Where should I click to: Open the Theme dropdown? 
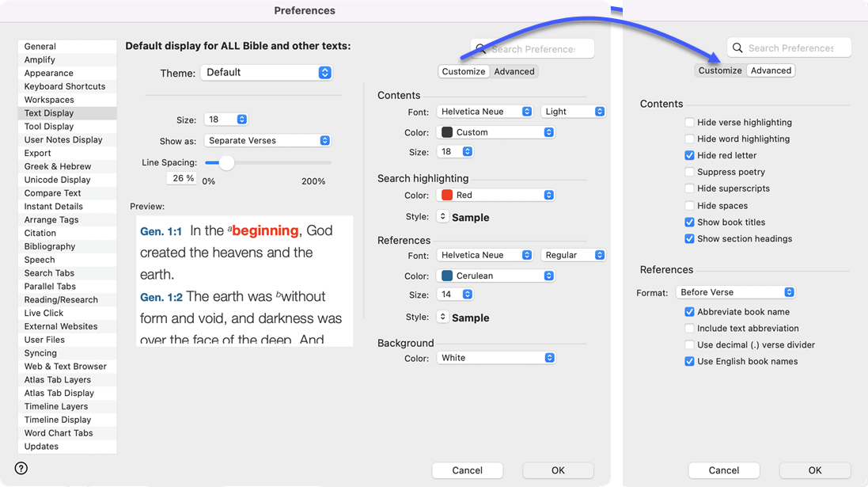(266, 72)
